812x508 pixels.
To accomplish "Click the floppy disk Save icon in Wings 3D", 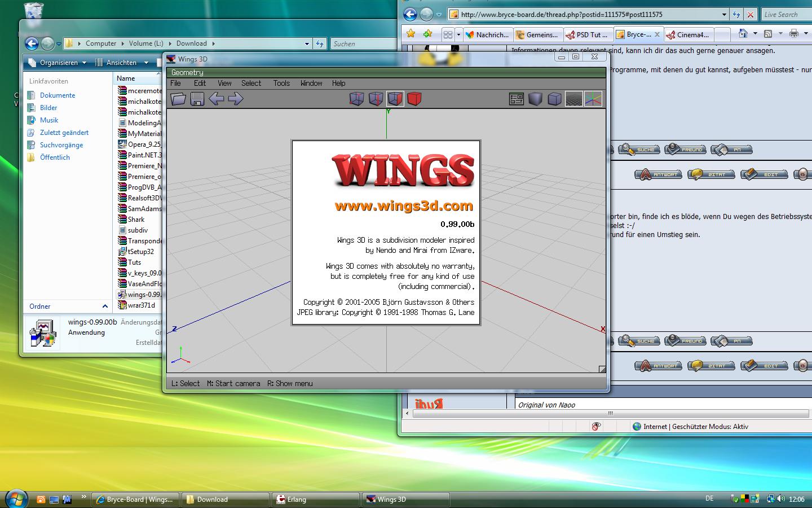I will pyautogui.click(x=197, y=99).
